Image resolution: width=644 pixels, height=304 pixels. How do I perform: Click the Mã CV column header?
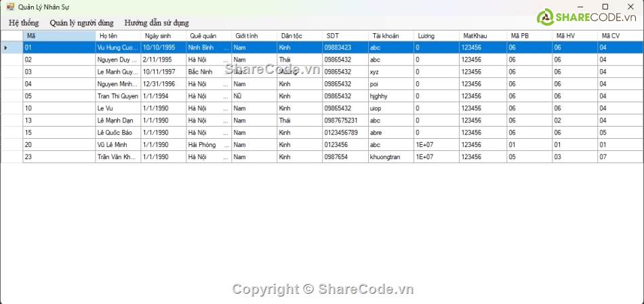[620, 35]
